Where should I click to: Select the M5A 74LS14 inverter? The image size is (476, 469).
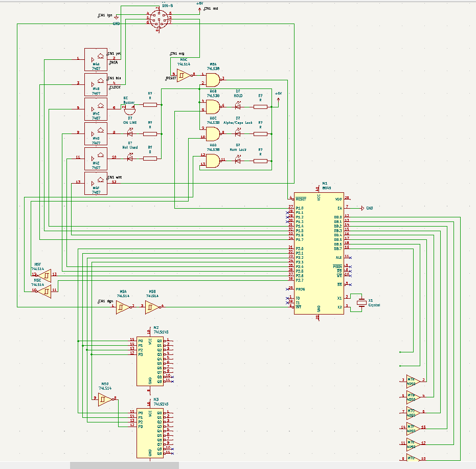pyautogui.click(x=123, y=307)
